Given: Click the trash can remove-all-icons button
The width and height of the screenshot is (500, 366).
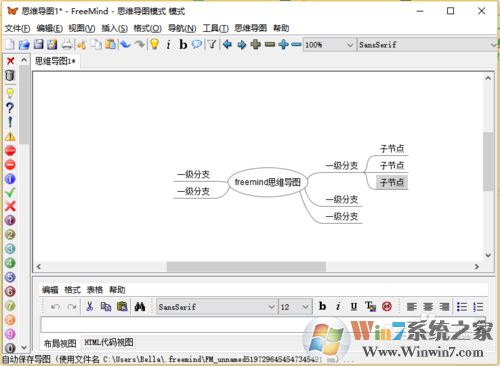Looking at the screenshot, I should [x=10, y=75].
